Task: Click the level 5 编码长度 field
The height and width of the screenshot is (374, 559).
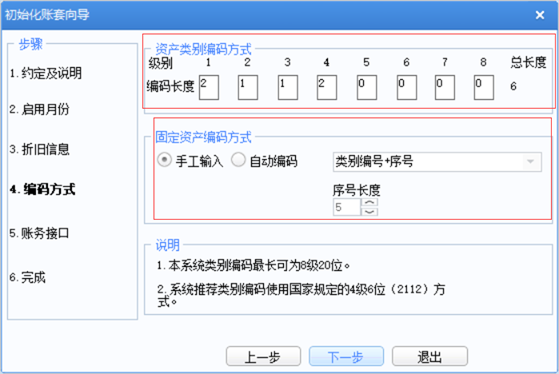Action: [366, 87]
